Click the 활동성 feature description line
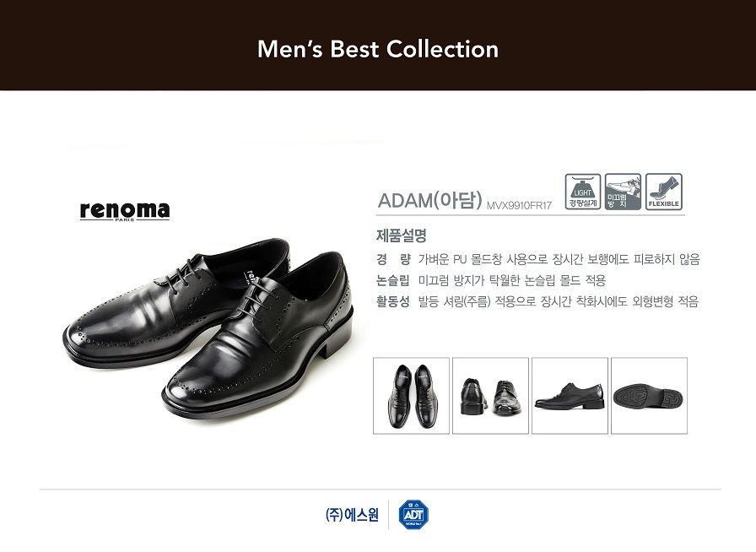The image size is (756, 552). 537,301
